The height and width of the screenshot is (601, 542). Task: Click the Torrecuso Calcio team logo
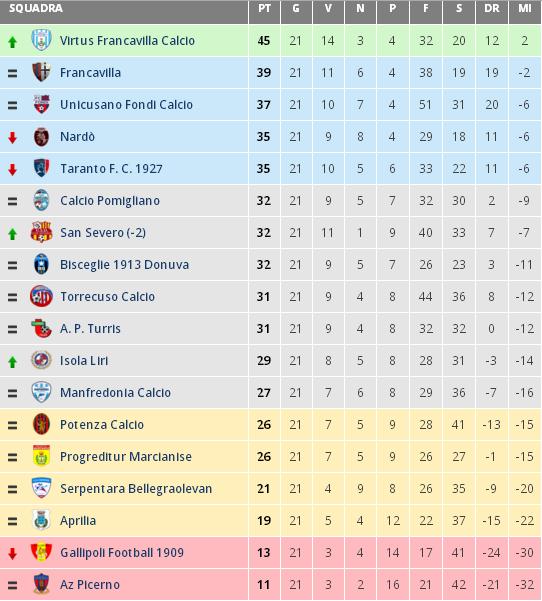pos(41,296)
